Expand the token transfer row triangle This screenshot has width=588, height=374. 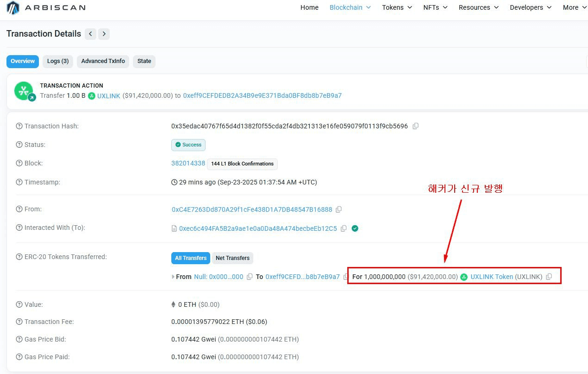coord(173,277)
